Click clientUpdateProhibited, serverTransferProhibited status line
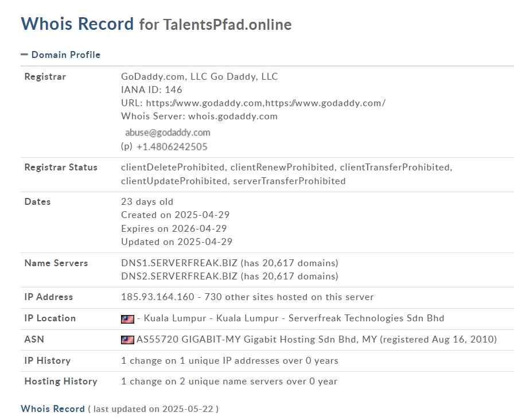 (233, 181)
